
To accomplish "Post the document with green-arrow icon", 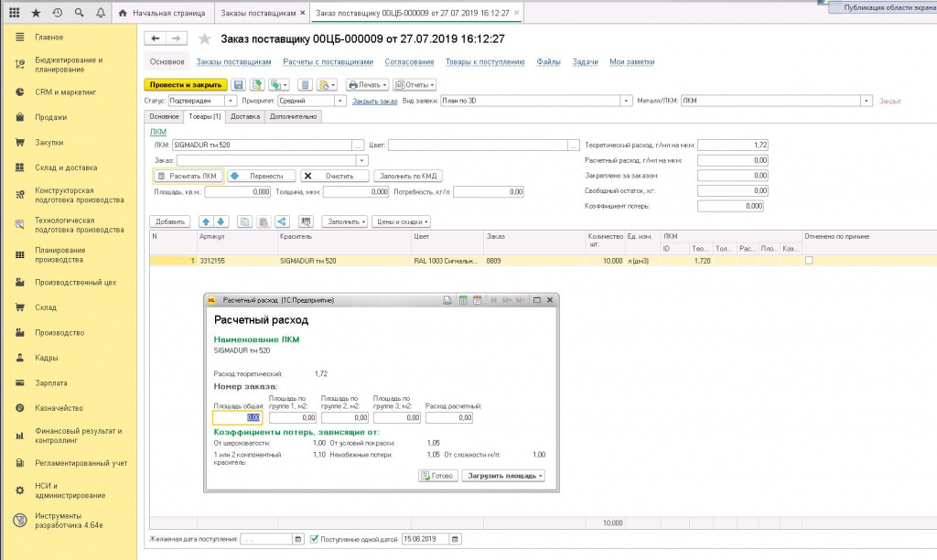I will 257,85.
